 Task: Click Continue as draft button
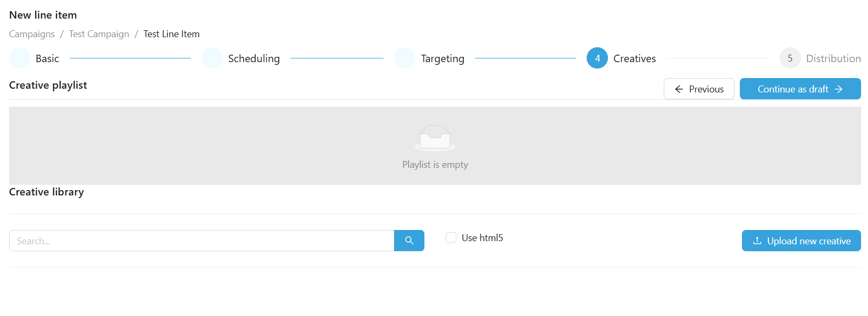(800, 89)
